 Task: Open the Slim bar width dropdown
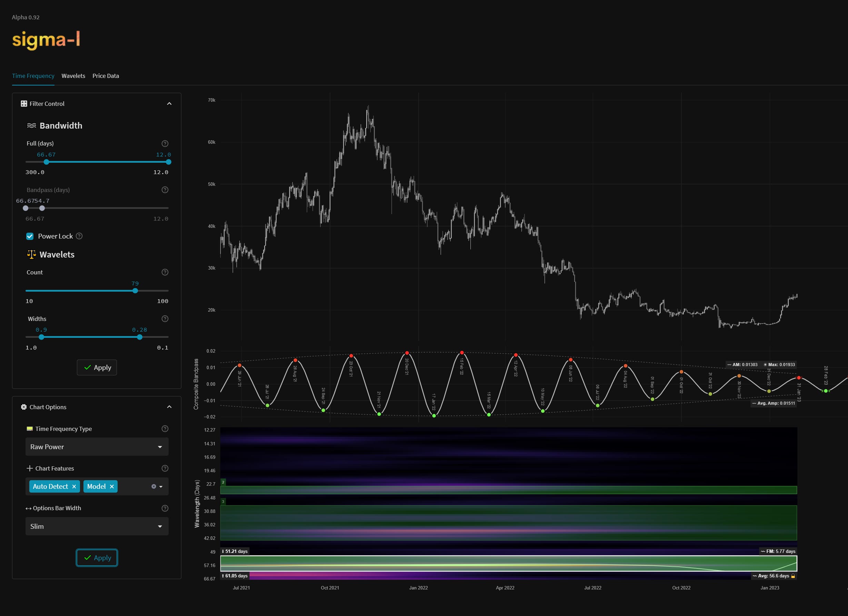(97, 526)
